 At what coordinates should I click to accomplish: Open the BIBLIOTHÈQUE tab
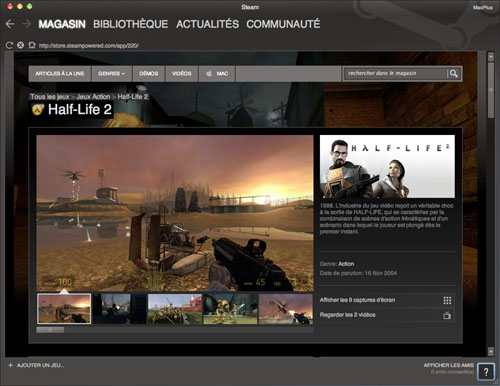[130, 24]
